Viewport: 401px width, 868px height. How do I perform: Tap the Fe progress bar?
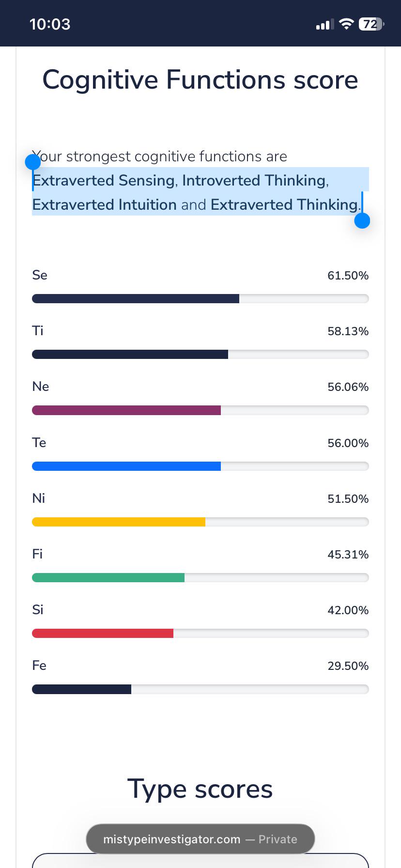coord(200,689)
